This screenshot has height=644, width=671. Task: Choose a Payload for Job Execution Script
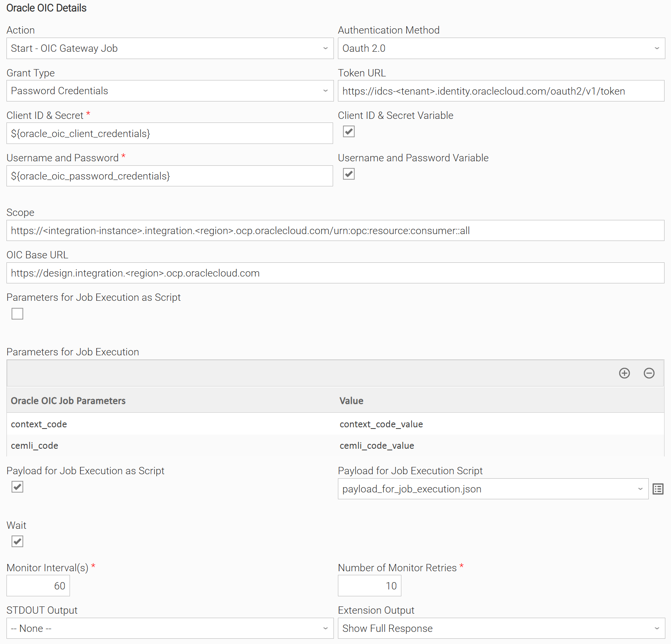[x=493, y=489]
